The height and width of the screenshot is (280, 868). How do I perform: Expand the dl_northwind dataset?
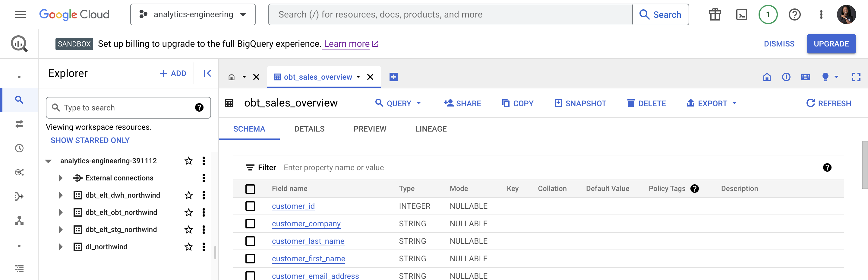tap(61, 247)
